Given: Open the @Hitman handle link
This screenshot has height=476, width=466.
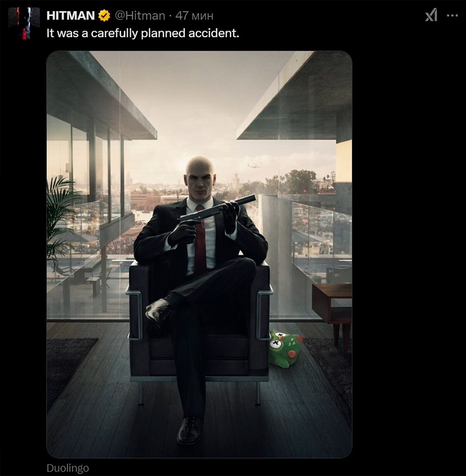Looking at the screenshot, I should (x=139, y=16).
